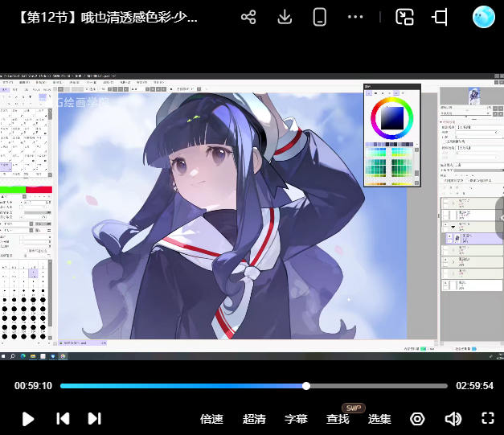Image resolution: width=504 pixels, height=435 pixels.
Task: Pick a shade in the blue saturation square
Action: [x=392, y=118]
